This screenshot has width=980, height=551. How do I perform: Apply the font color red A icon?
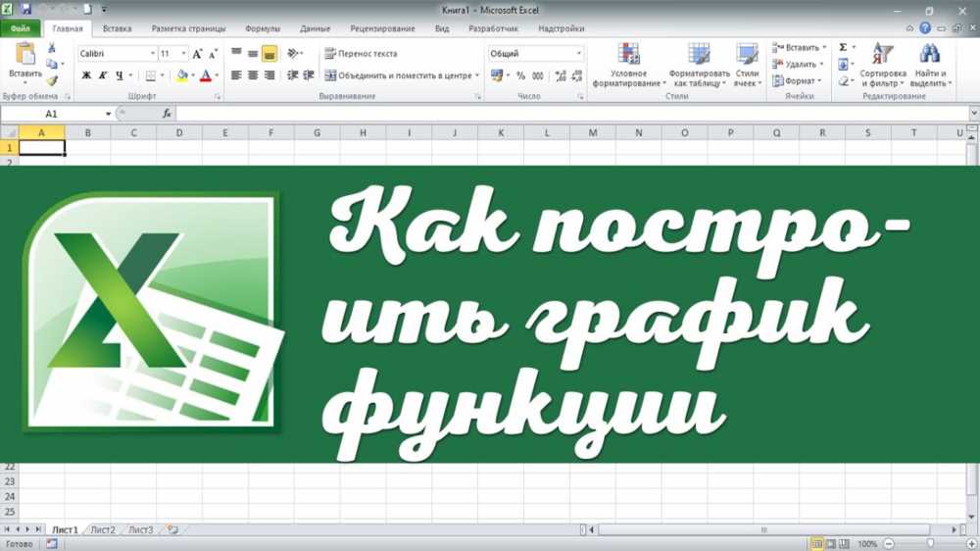tap(206, 75)
